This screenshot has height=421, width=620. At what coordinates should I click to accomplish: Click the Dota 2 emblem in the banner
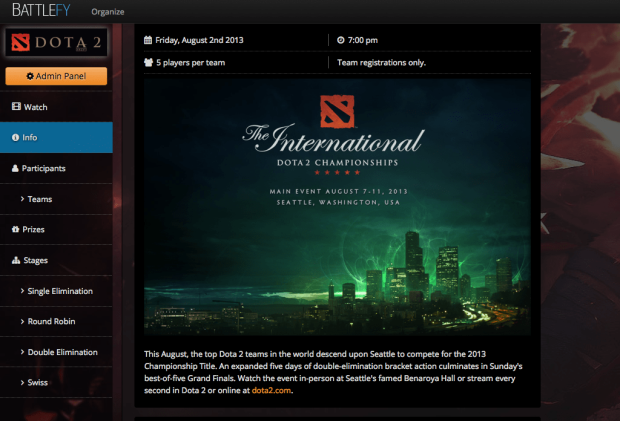pos(337,111)
